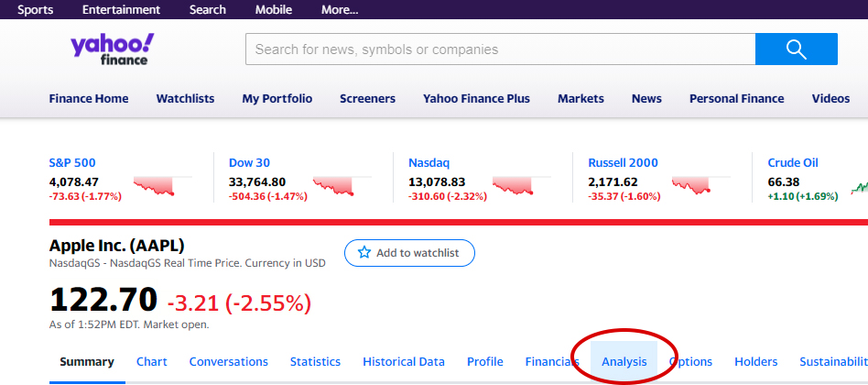Switch to the Sustainability tab
Screen dimensions: 868x385
(x=834, y=362)
